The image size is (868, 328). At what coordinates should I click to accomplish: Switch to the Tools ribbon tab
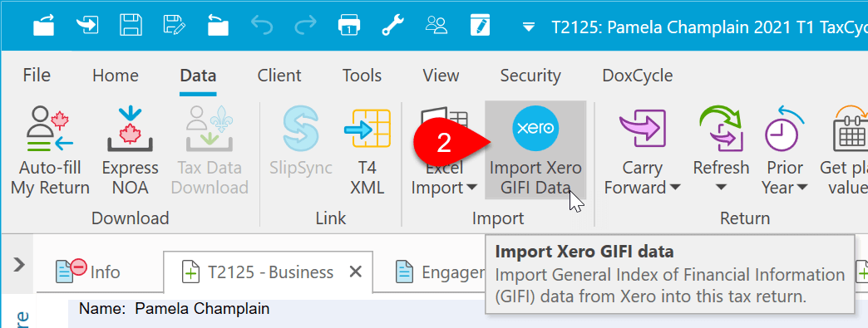(x=362, y=76)
